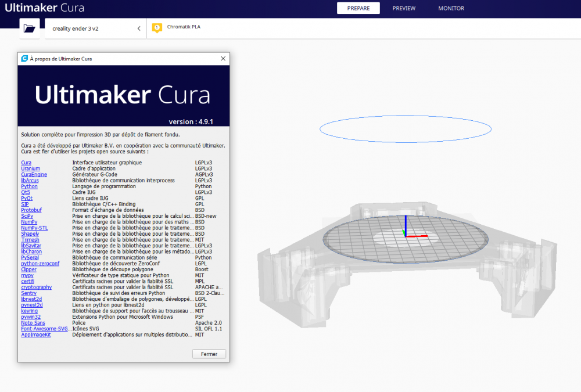Switch to the PREVIEW stage
Image resolution: width=581 pixels, height=392 pixels.
coord(404,8)
